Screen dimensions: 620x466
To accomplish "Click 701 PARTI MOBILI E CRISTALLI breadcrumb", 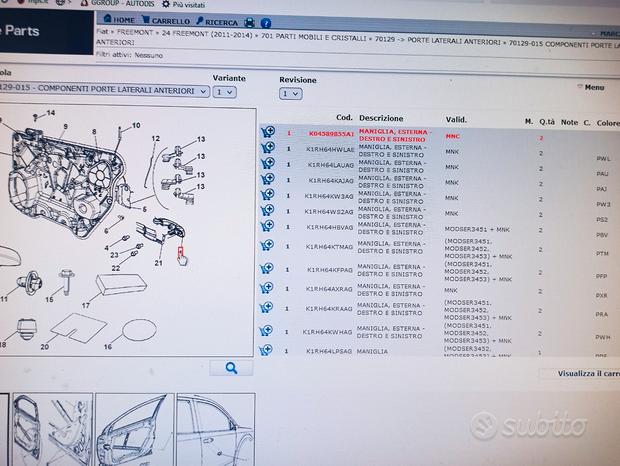I will pos(314,37).
